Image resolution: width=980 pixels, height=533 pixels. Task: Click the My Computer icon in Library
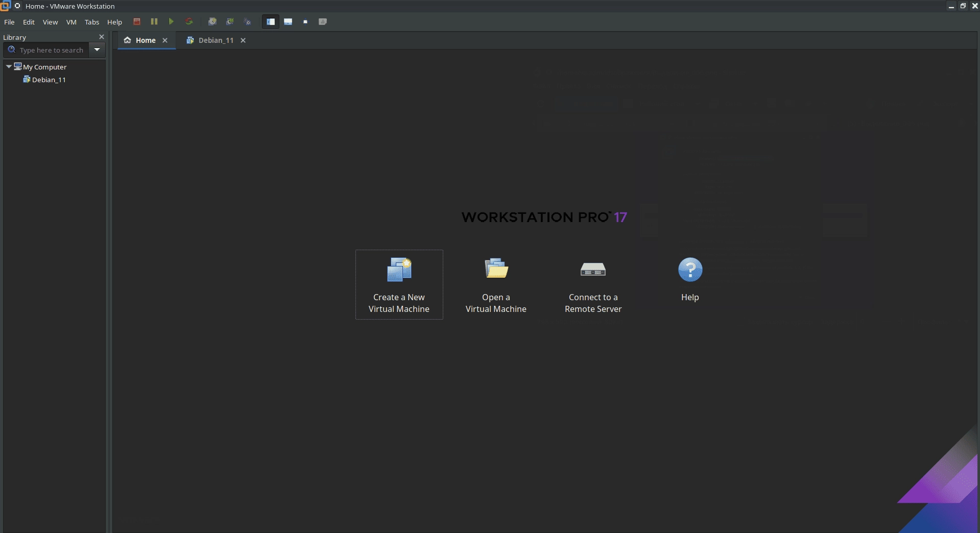coord(18,66)
